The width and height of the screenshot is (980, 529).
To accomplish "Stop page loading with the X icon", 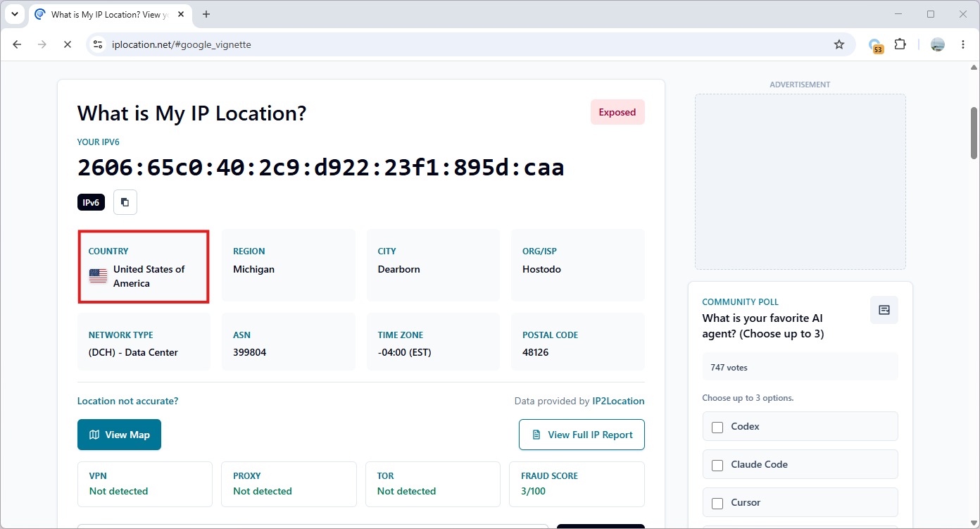I will 67,44.
